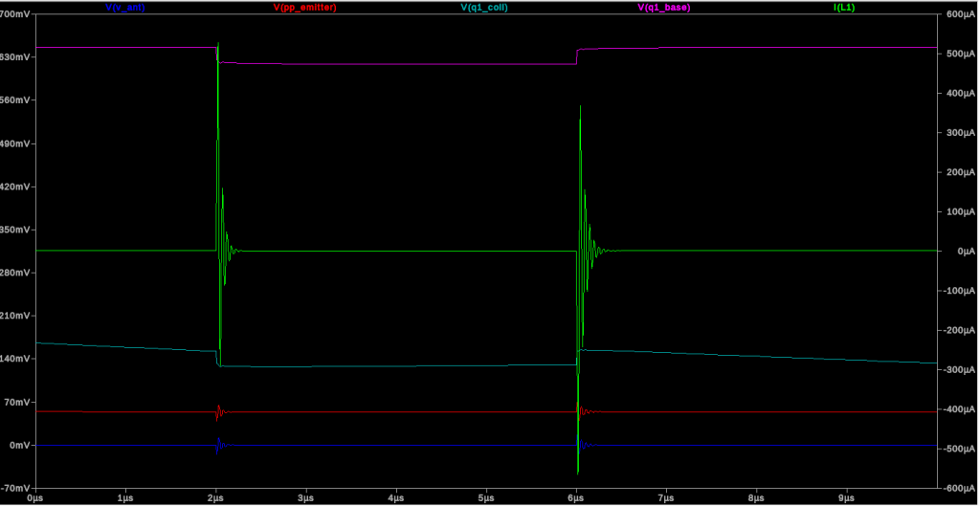
Task: Select the -400µA right axis tick
Action: [959, 409]
